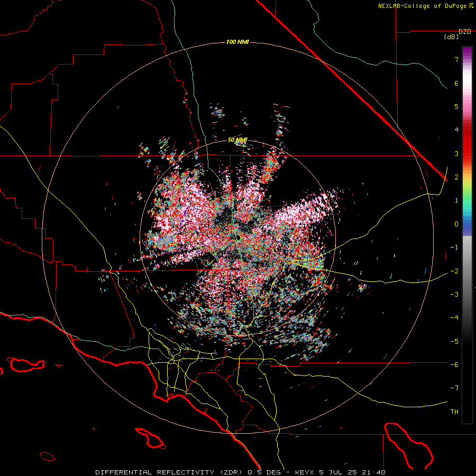The height and width of the screenshot is (476, 476).
Task: Click the 5 value on the color scale
Action: (x=456, y=106)
